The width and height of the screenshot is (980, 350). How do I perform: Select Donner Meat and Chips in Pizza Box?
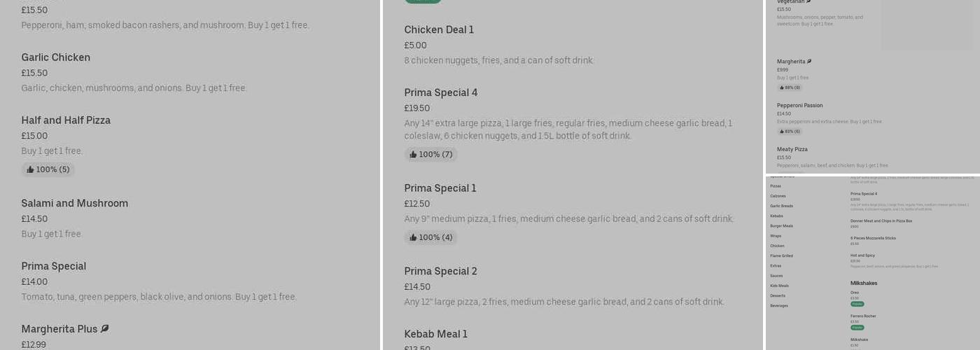coord(881,220)
